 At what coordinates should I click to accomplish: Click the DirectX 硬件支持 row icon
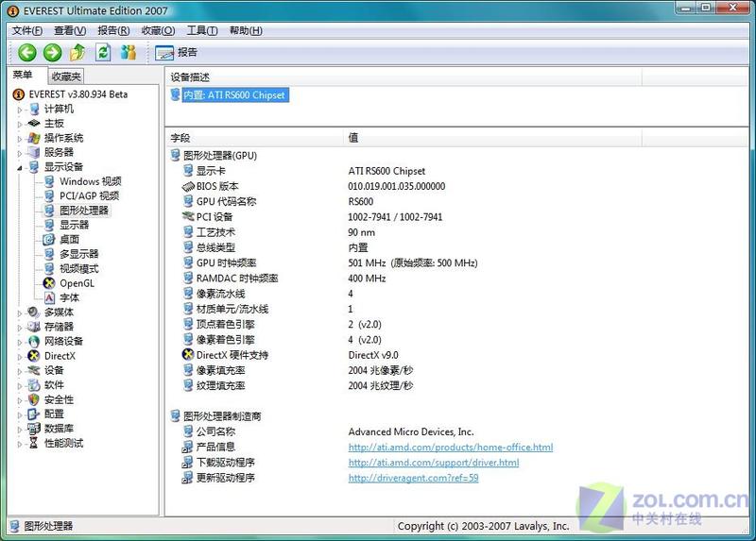tap(188, 355)
